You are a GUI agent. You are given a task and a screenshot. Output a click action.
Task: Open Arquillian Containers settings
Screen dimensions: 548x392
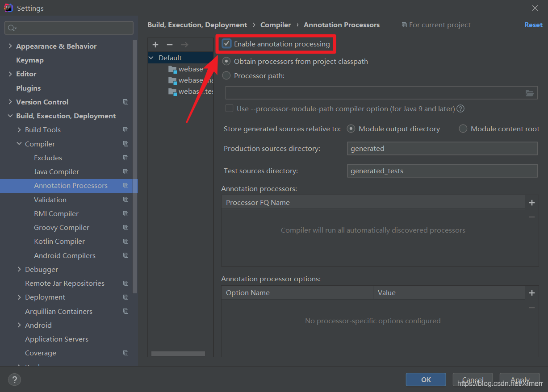click(59, 311)
